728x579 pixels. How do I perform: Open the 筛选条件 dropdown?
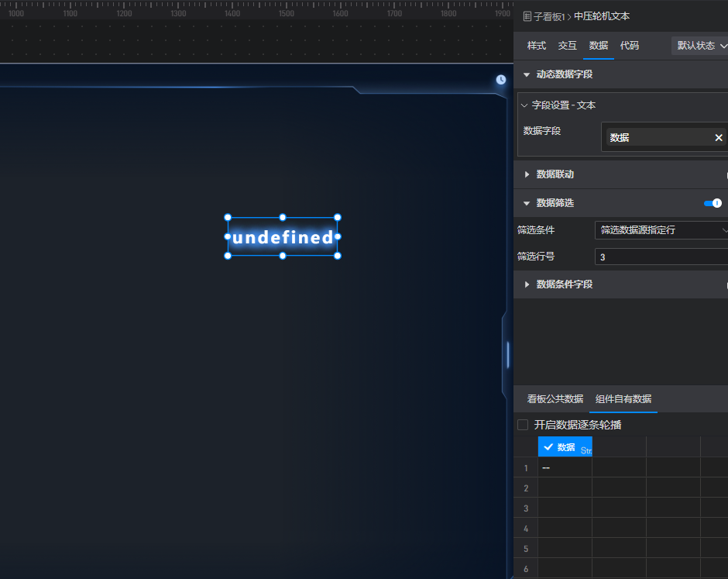(662, 230)
